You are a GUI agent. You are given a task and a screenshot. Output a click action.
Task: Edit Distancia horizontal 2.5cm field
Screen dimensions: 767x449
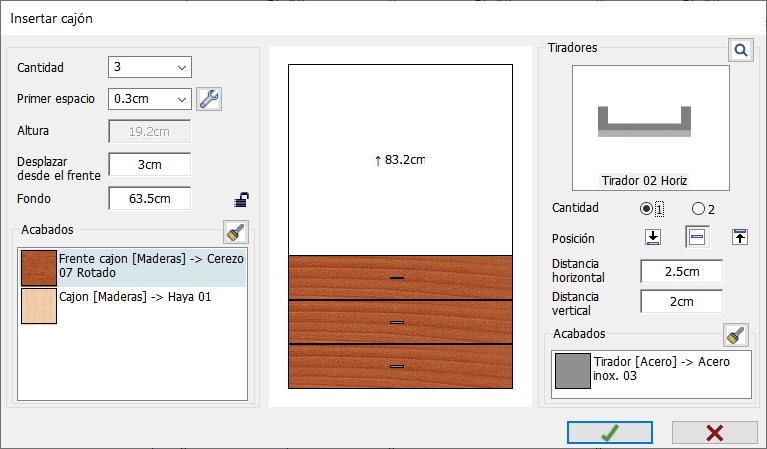pos(681,271)
